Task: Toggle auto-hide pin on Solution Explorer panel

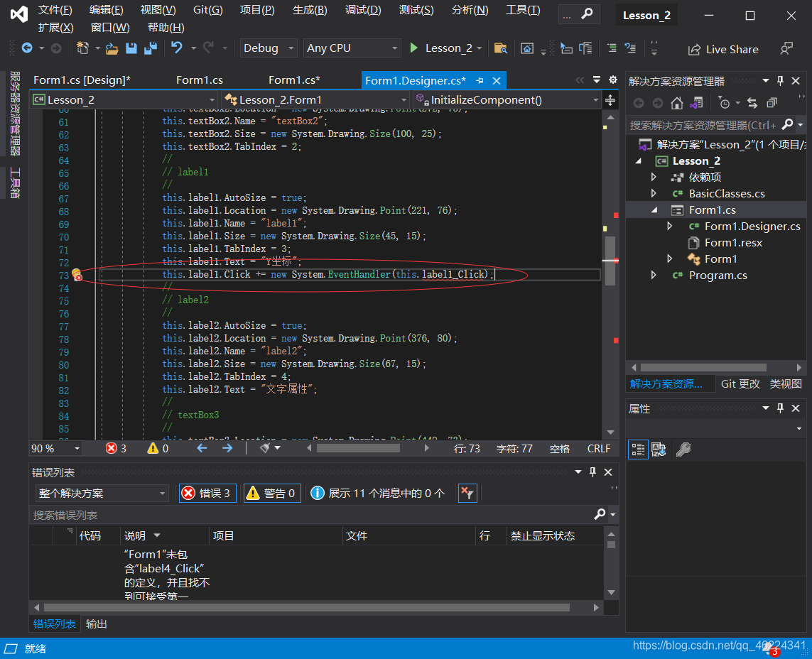Action: [x=781, y=81]
